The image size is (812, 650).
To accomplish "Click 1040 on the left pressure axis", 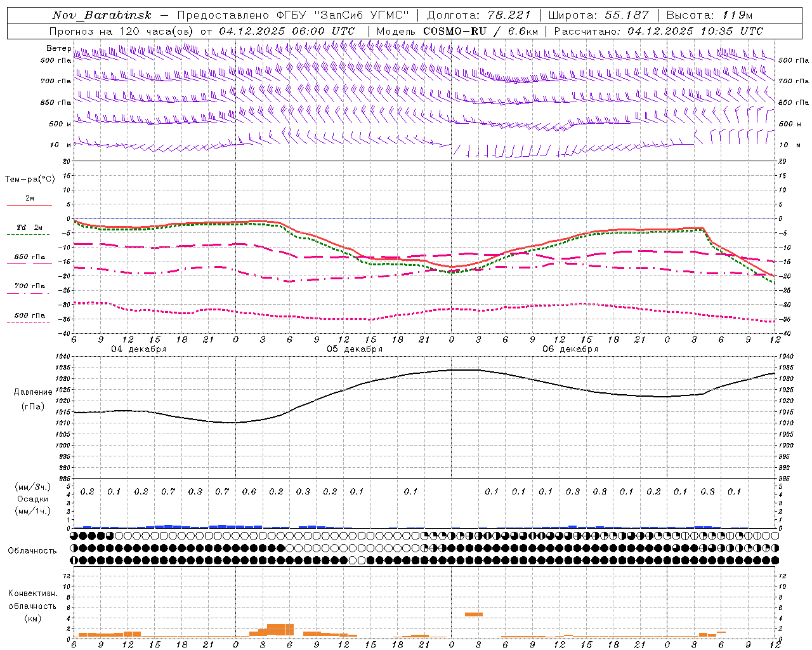I will pos(64,357).
